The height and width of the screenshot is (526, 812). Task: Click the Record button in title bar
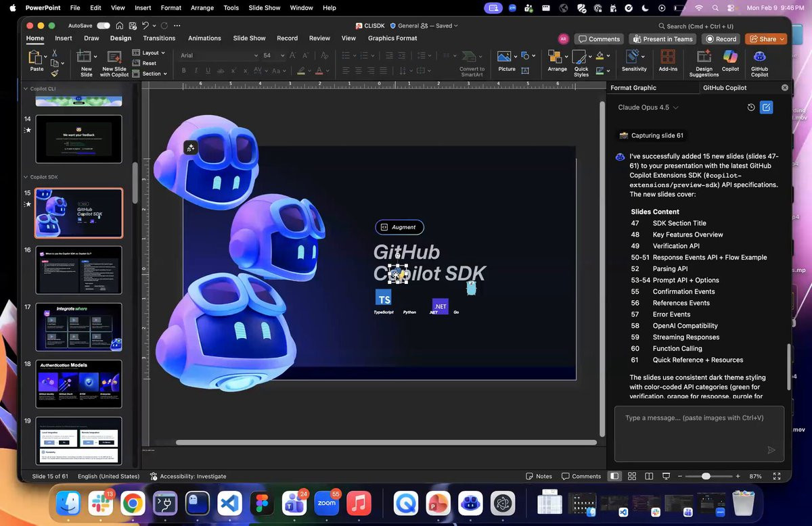(x=721, y=39)
